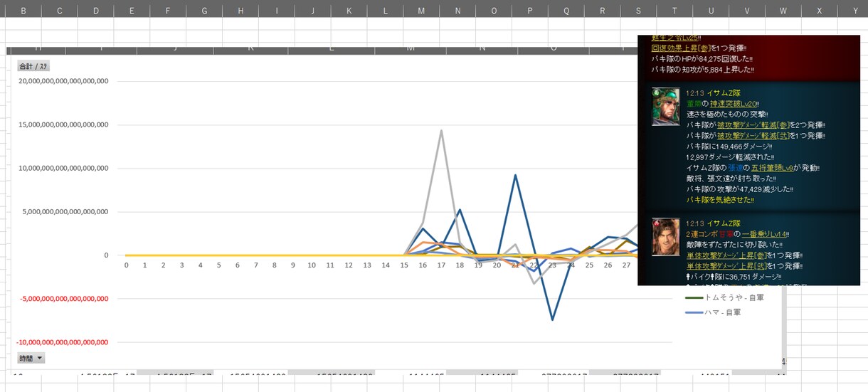The height and width of the screenshot is (392, 868).
Task: Select the ハマ - 自軍 legend entry
Action: (713, 312)
